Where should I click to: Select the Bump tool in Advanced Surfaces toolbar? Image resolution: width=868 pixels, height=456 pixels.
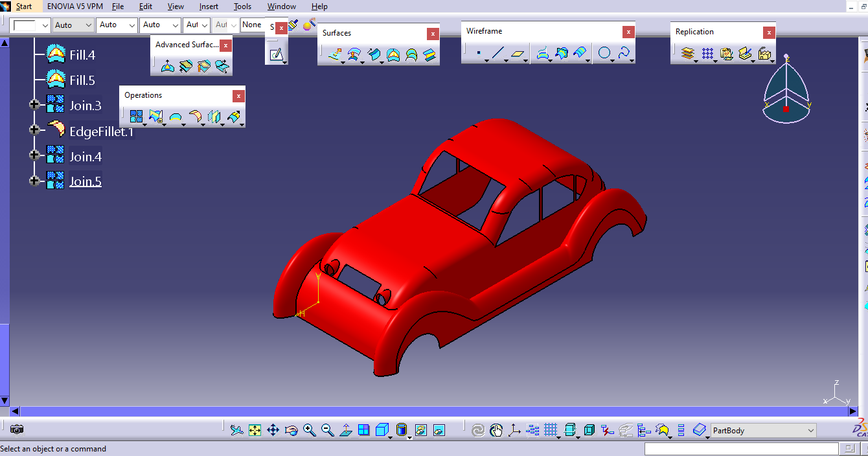click(167, 65)
